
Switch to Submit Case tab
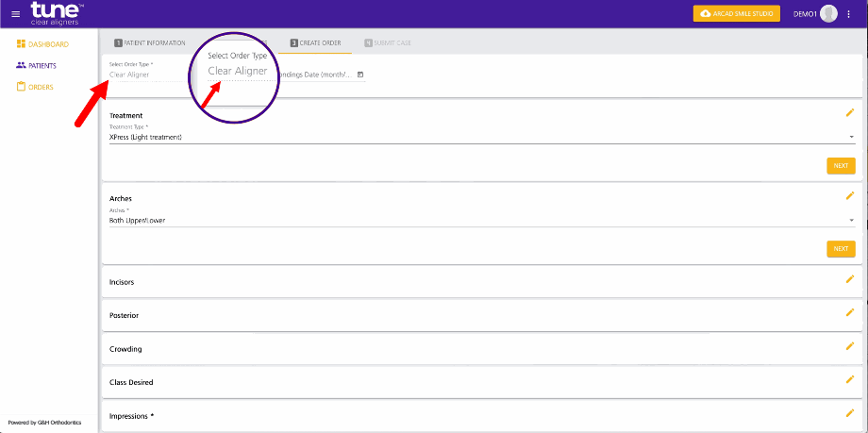(388, 42)
